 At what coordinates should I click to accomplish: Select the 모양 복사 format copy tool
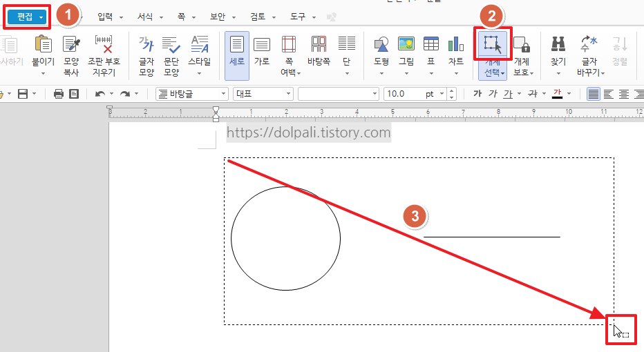tap(71, 56)
